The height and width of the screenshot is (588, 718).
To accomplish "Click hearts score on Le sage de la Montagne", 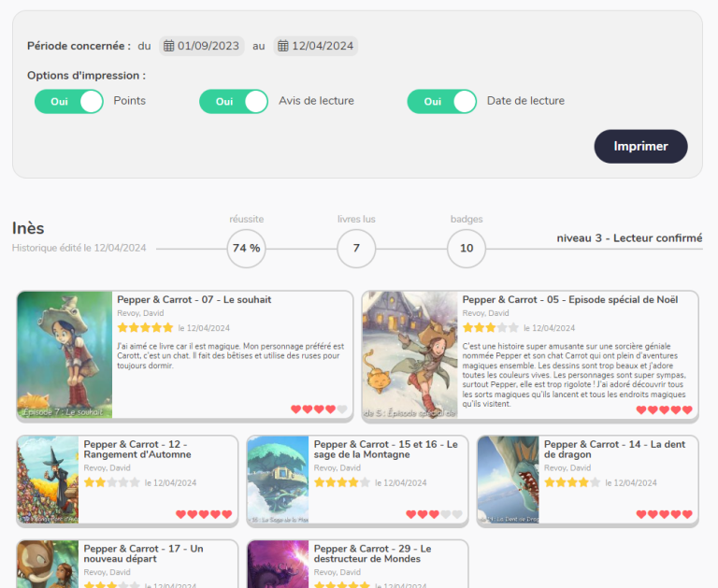I will (434, 514).
